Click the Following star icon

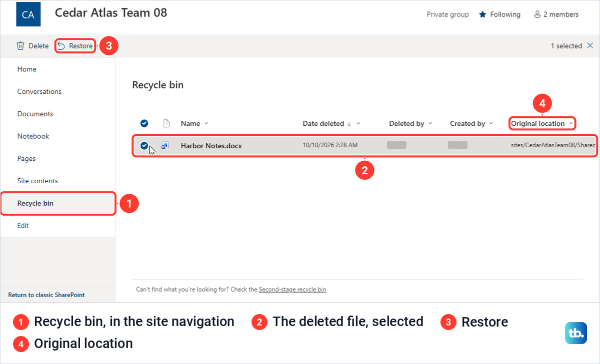(x=482, y=14)
